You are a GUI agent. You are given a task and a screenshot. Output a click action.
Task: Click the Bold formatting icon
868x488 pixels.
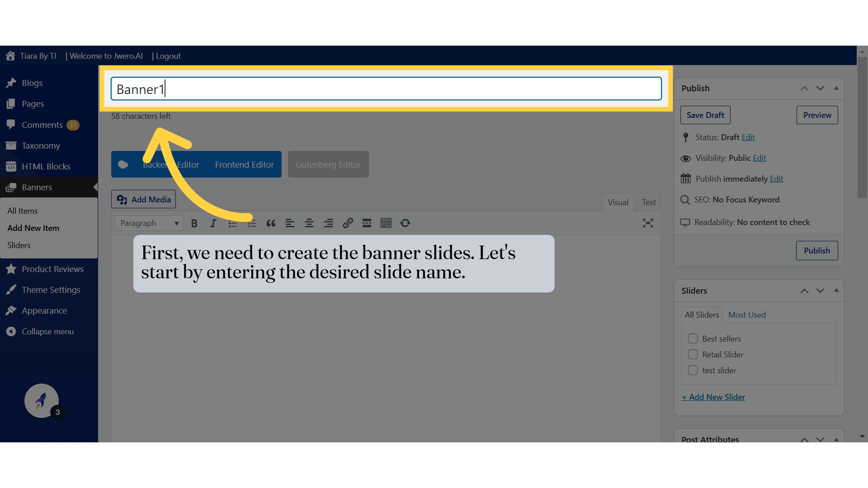coord(194,223)
